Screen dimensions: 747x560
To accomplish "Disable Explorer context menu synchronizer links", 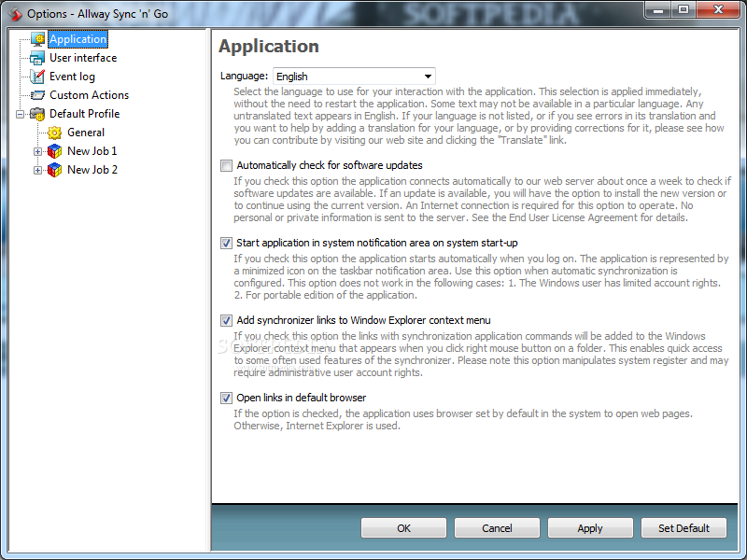I will pyautogui.click(x=226, y=320).
